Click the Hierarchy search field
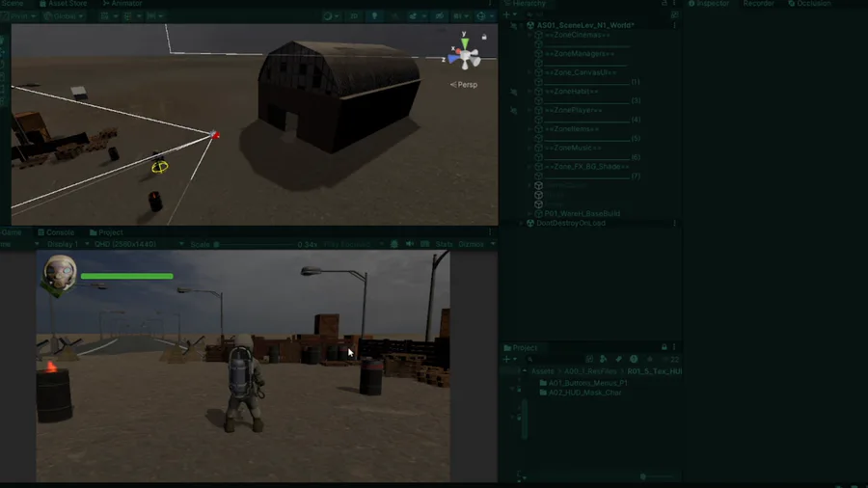 point(595,14)
